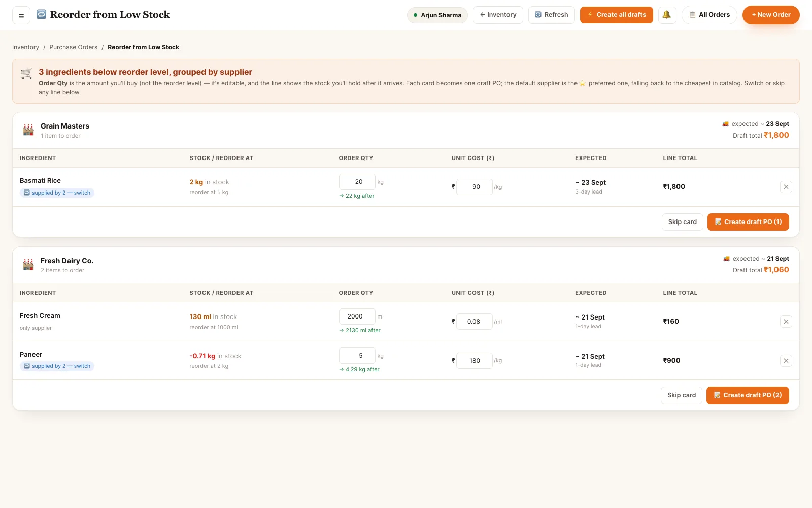
Task: Edit the Paneer unit cost field
Action: (x=475, y=361)
